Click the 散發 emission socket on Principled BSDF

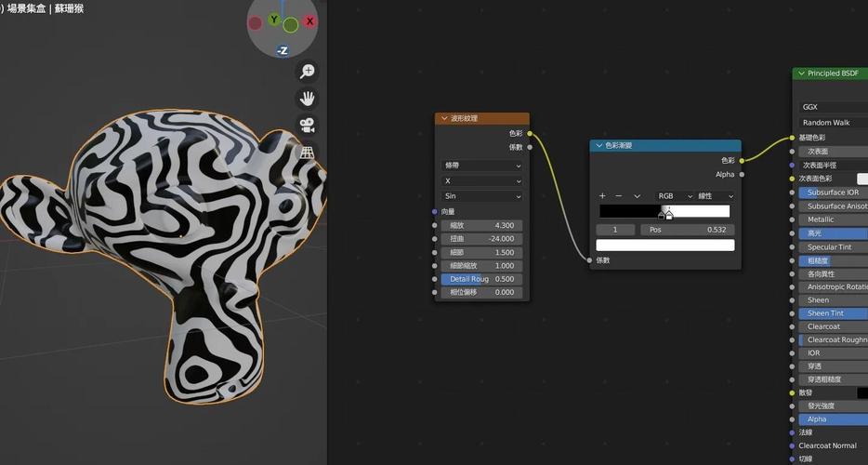(x=792, y=392)
